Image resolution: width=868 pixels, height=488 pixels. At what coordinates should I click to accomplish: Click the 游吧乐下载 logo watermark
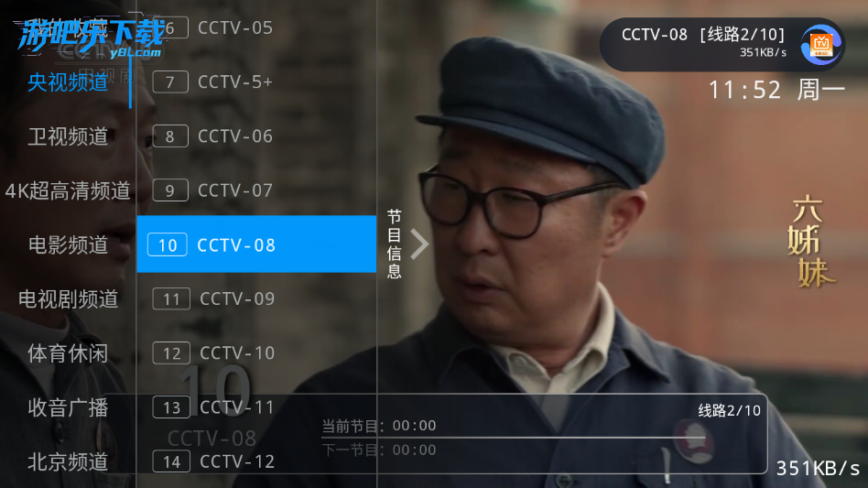(x=92, y=37)
